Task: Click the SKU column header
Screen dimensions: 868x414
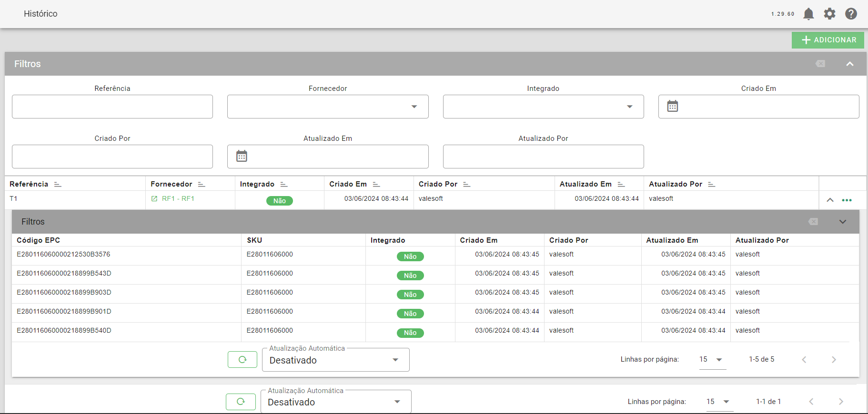Action: click(254, 240)
